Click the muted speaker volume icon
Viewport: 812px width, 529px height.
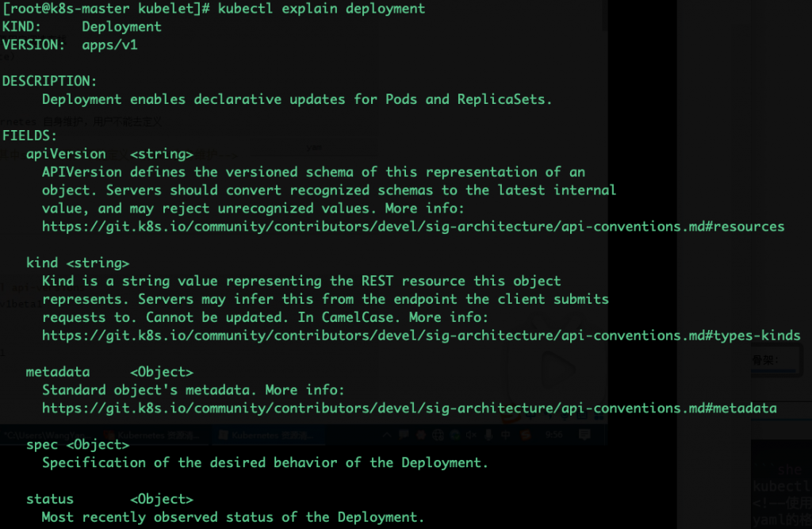pyautogui.click(x=471, y=435)
